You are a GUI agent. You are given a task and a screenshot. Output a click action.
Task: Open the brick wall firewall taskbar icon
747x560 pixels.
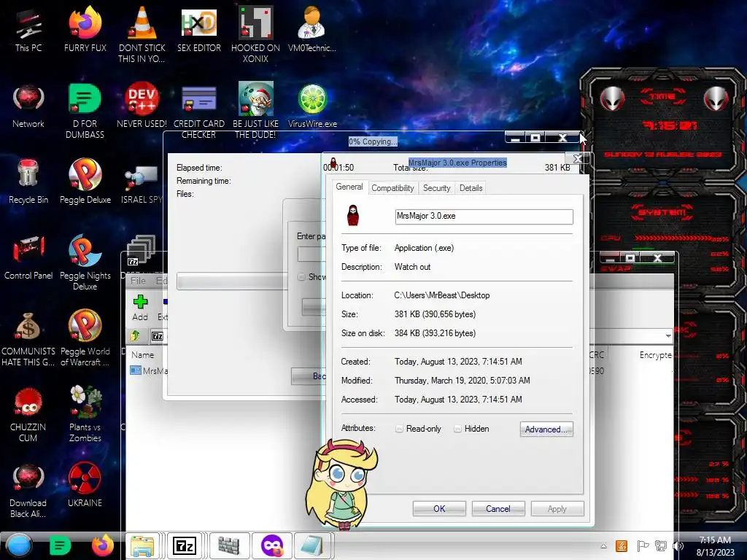tap(228, 545)
